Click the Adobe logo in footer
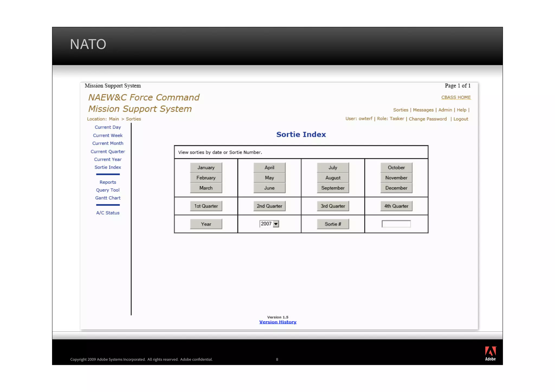 (x=490, y=354)
